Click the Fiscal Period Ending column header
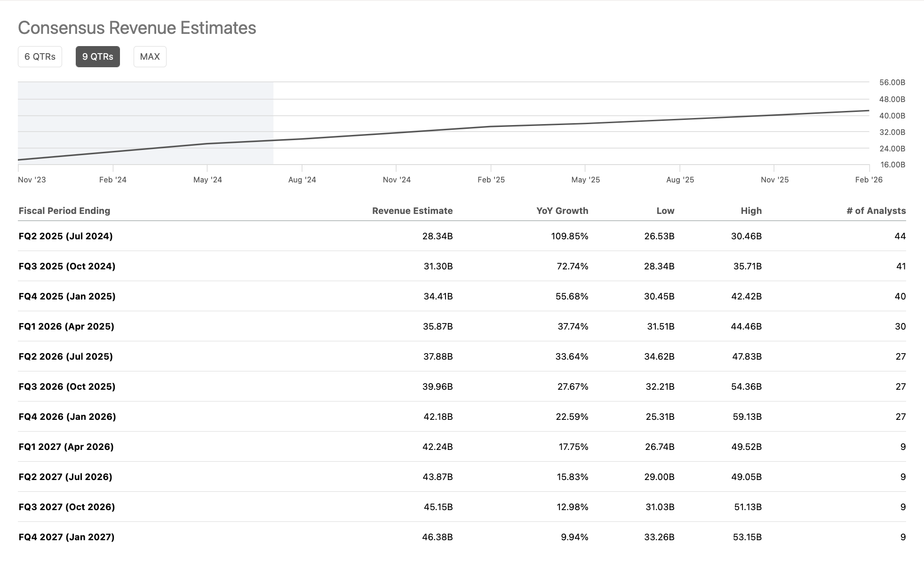The width and height of the screenshot is (924, 567). 64,211
